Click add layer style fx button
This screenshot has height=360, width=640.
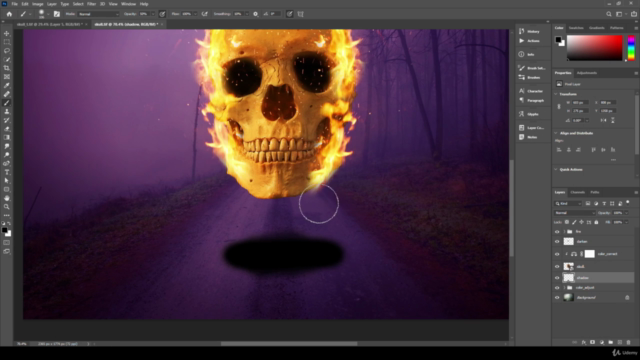584,342
